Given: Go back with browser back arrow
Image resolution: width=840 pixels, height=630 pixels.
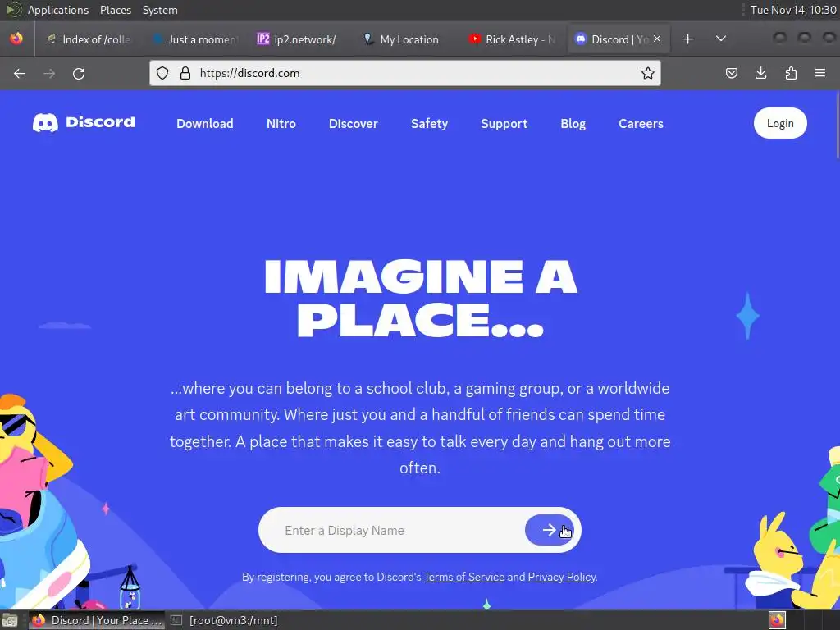Looking at the screenshot, I should [x=20, y=73].
